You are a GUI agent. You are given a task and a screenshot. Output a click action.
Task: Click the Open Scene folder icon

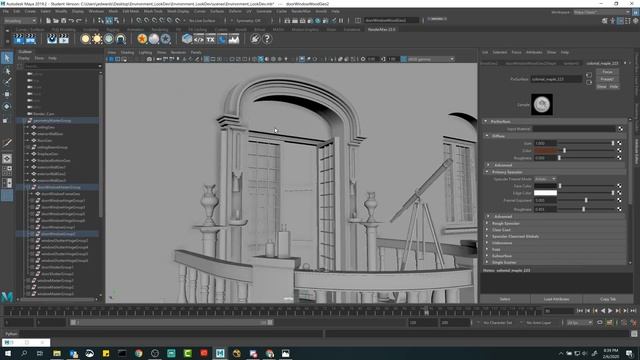coord(56,20)
